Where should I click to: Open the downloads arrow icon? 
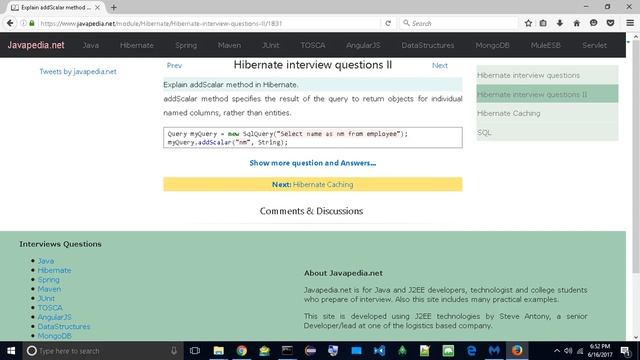pyautogui.click(x=560, y=23)
